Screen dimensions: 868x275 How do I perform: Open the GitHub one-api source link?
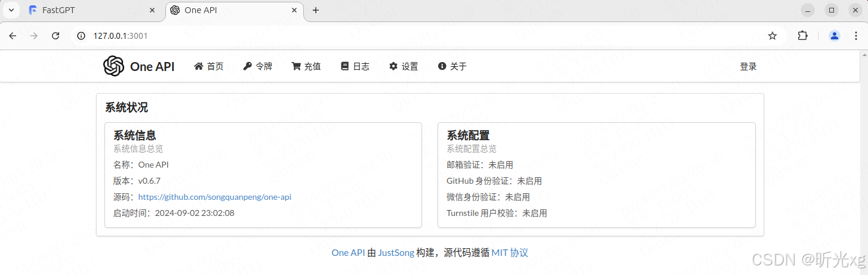pos(214,197)
